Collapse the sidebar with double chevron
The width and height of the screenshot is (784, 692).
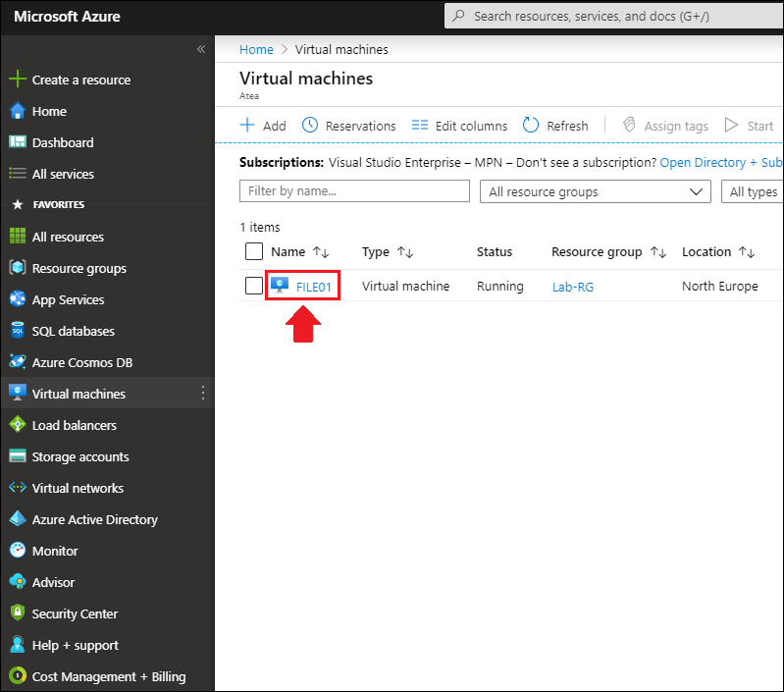tap(201, 49)
